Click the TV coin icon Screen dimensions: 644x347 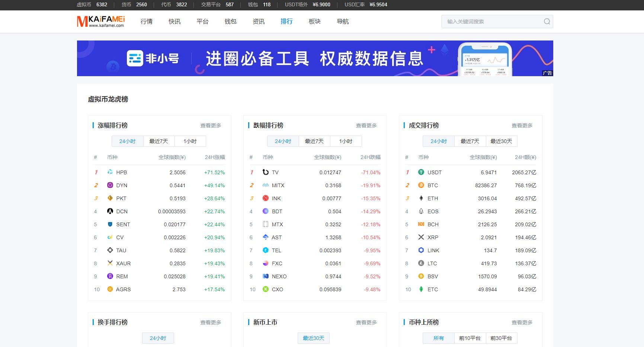coord(265,172)
